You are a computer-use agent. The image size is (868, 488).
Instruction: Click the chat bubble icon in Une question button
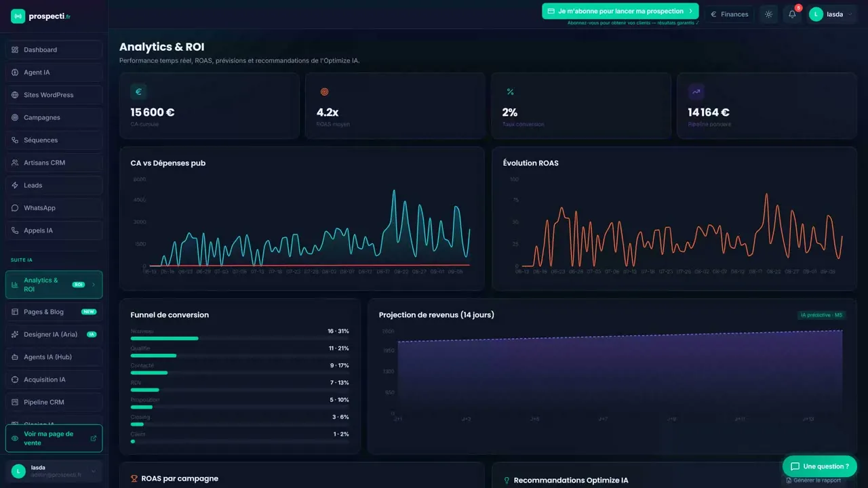(795, 466)
